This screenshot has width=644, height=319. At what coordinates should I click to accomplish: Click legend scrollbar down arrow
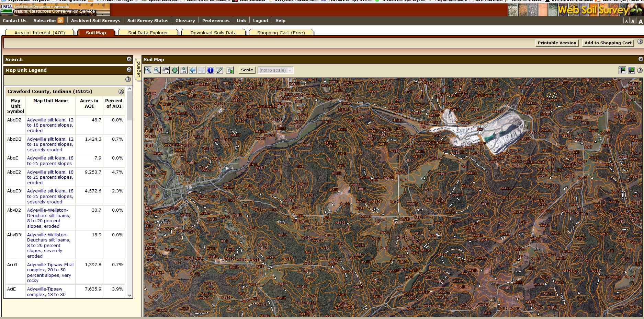129,295
